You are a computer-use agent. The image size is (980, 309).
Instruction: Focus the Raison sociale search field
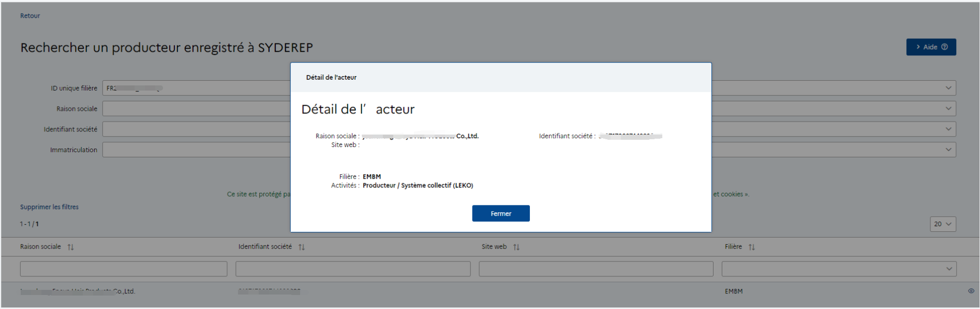pyautogui.click(x=197, y=109)
